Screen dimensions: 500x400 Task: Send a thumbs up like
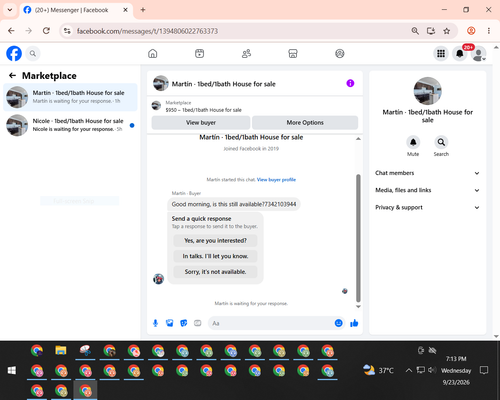354,323
